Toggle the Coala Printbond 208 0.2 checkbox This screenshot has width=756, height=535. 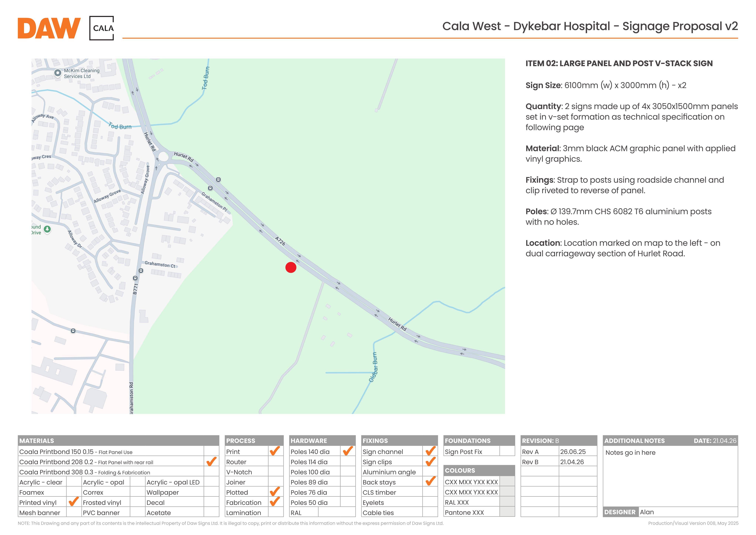click(211, 461)
